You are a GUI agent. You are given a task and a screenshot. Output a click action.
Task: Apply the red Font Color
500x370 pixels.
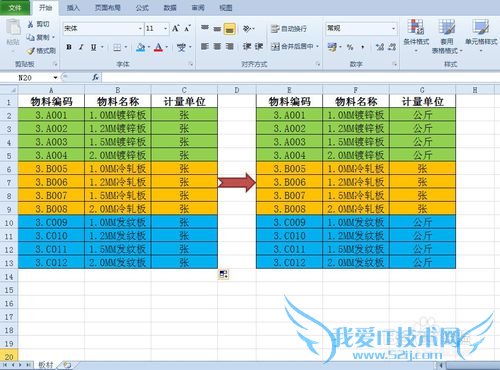159,47
